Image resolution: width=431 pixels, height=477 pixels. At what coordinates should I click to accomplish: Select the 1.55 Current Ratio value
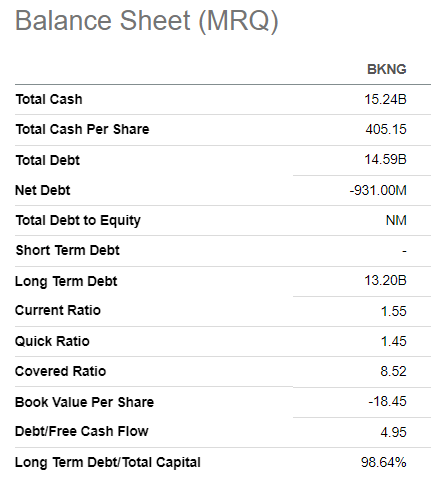394,311
